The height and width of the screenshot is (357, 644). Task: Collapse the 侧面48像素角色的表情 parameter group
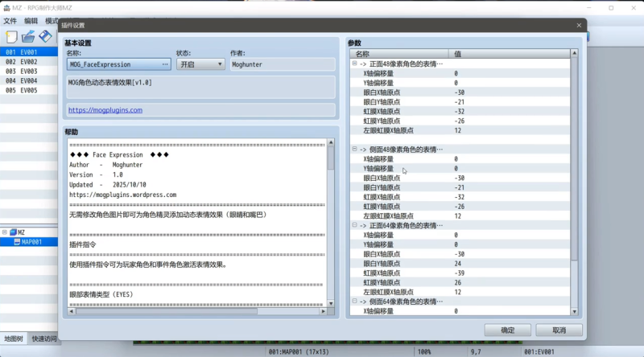click(354, 149)
